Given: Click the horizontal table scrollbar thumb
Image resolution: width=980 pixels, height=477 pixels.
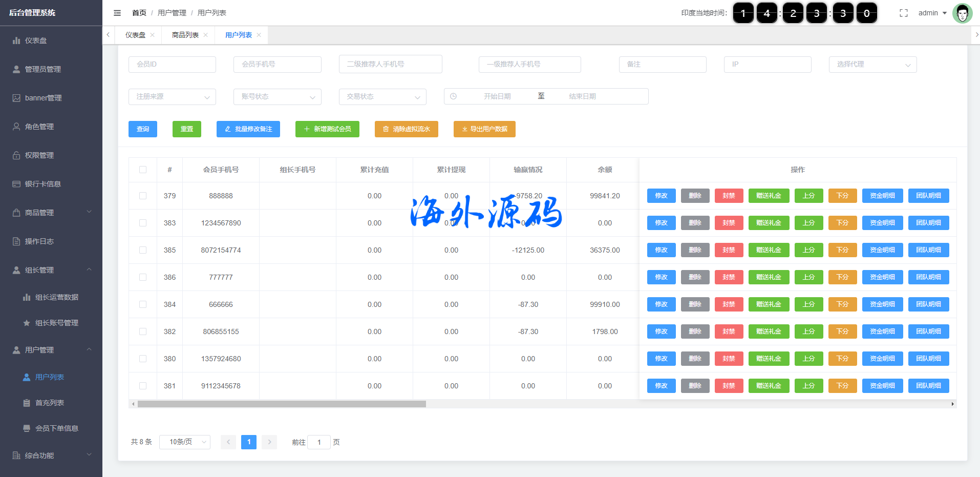Looking at the screenshot, I should 282,404.
